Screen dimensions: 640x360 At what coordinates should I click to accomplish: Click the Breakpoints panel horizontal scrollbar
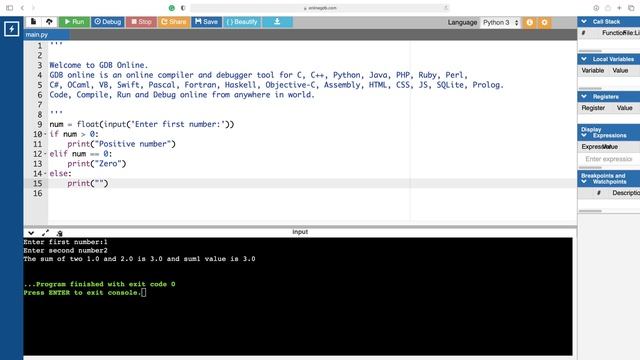[x=590, y=211]
